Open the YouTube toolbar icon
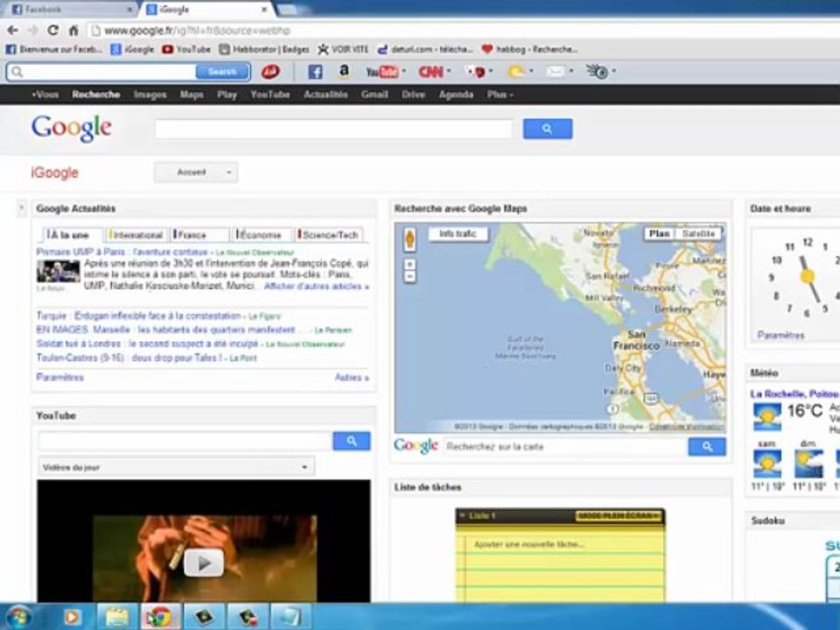This screenshot has height=630, width=840. pos(382,71)
